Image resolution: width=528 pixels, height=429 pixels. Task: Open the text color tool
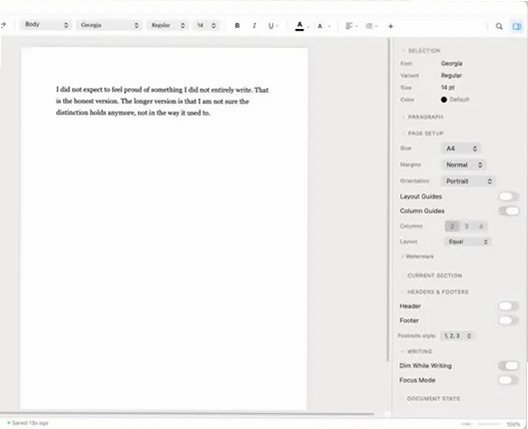click(x=300, y=26)
